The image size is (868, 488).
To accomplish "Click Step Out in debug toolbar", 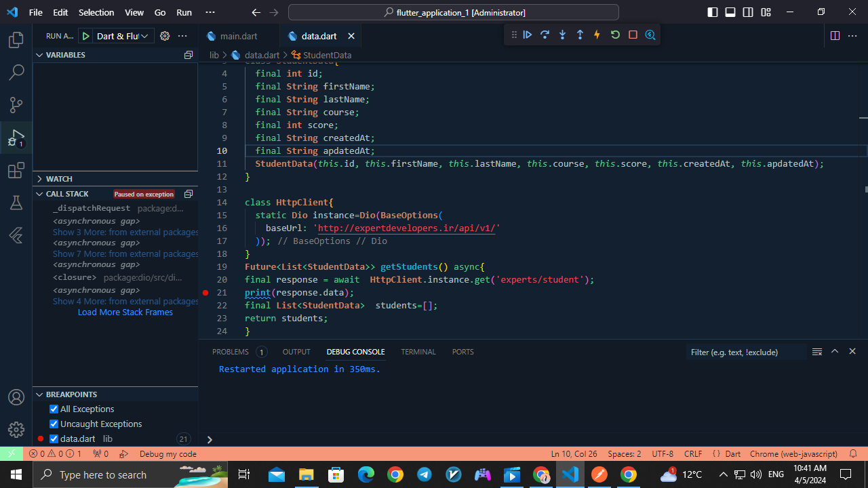I will point(580,35).
